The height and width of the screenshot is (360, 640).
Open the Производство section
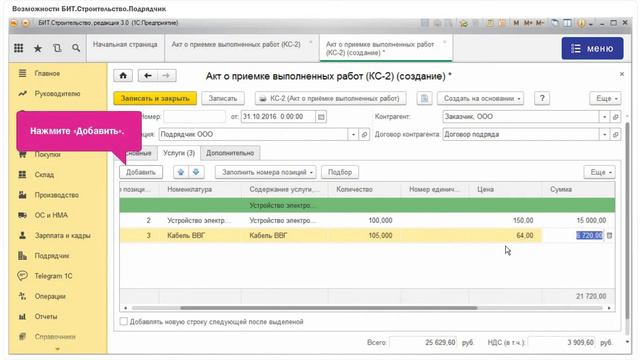[x=56, y=195]
